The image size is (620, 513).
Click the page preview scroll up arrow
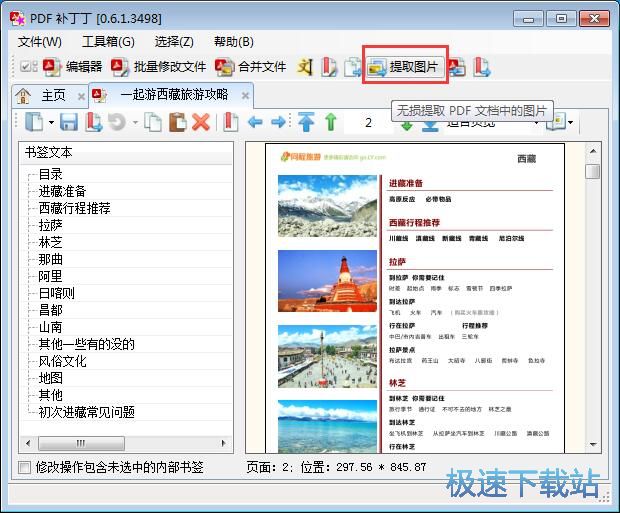pos(593,151)
